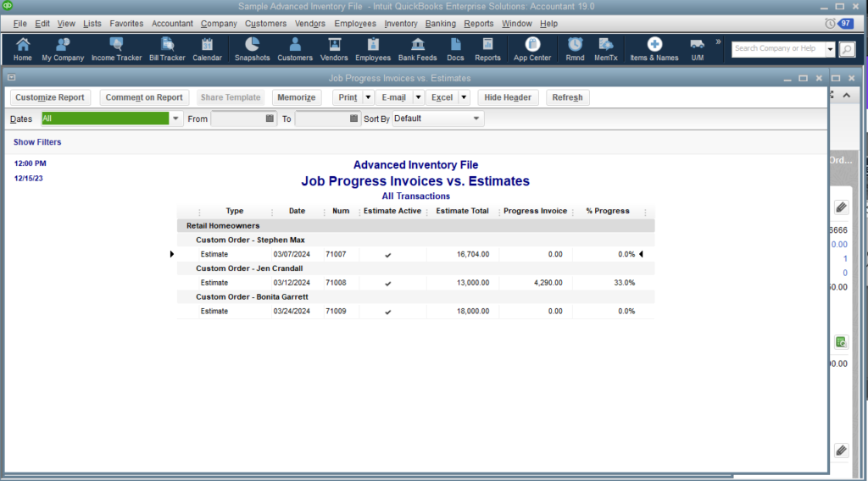The width and height of the screenshot is (868, 481).
Task: Open the Items & Names icon
Action: 654,48
